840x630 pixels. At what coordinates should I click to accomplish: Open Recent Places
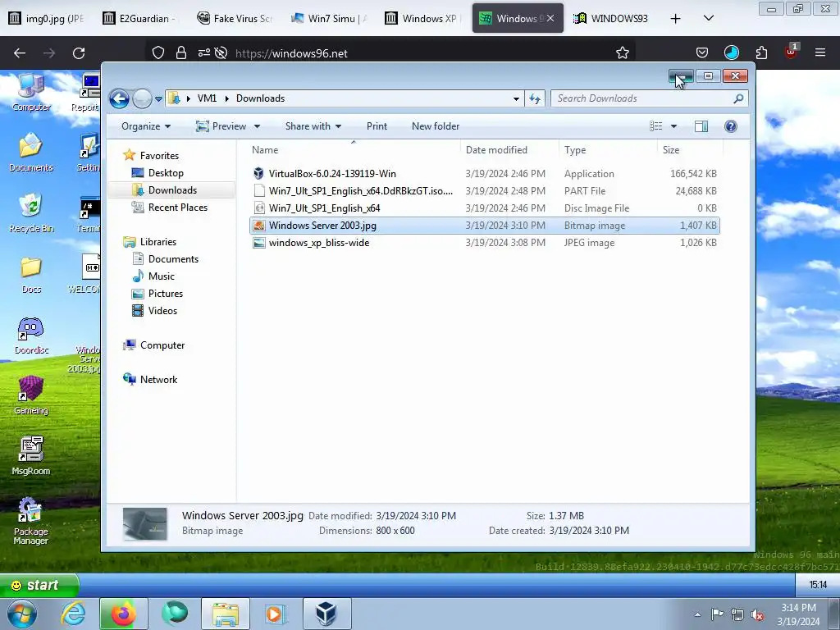point(177,208)
